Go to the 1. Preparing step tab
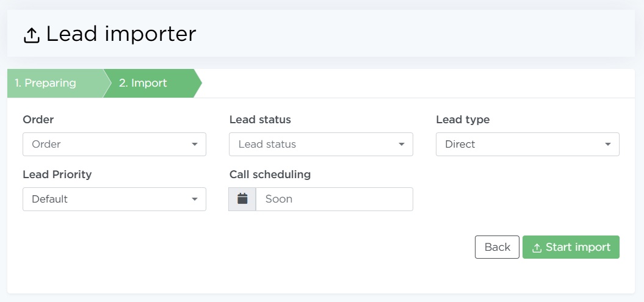644x302 pixels. pos(46,84)
